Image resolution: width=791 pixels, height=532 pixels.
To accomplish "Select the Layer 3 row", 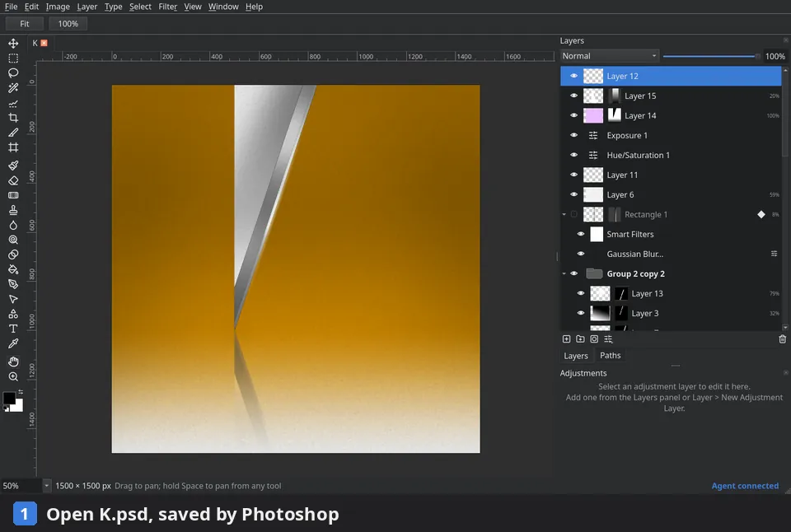I will click(671, 313).
